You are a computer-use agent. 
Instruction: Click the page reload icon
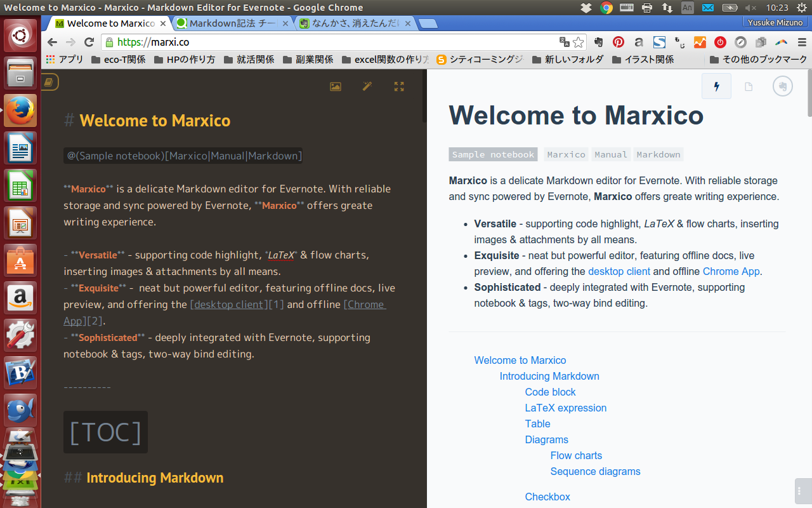(89, 42)
